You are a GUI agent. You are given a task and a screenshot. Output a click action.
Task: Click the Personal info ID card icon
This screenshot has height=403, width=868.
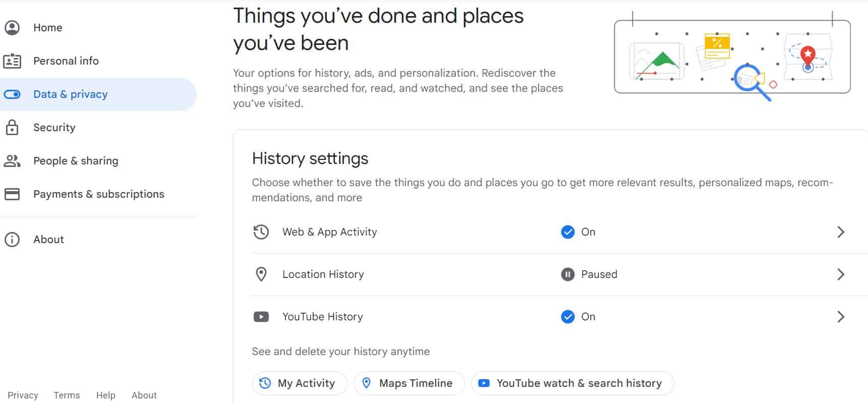pyautogui.click(x=12, y=61)
